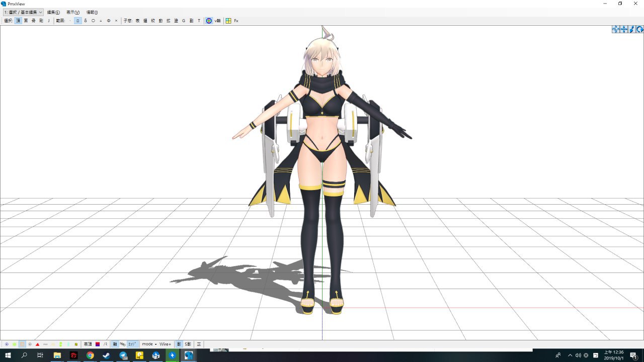The image size is (644, 362).
Task: Toggle the 頂 vertex selection button
Action: tap(18, 21)
